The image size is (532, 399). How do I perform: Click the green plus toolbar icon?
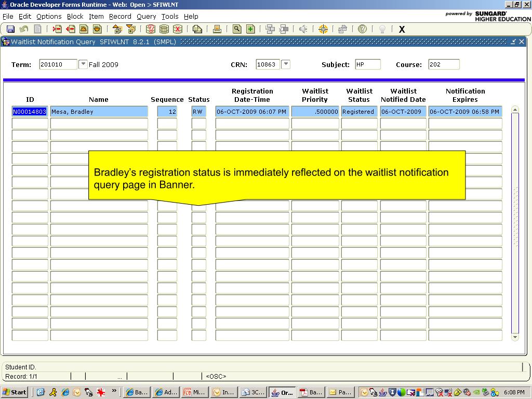(250, 29)
